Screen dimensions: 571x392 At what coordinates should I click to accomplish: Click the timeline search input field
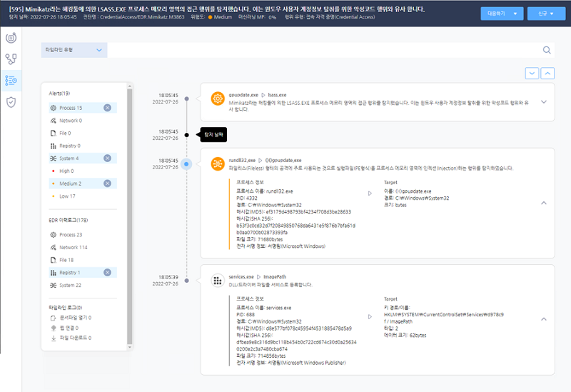[x=324, y=50]
